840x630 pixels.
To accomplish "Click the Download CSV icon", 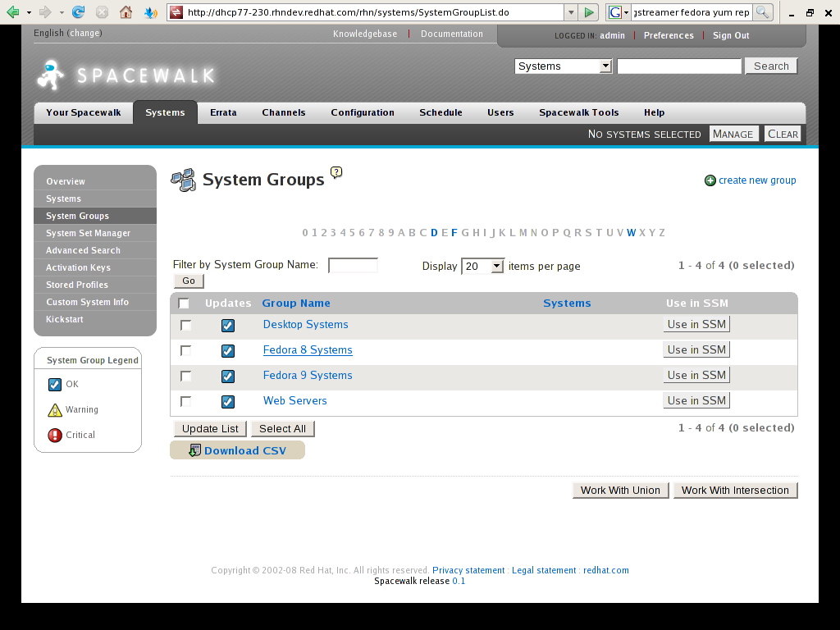I will tap(194, 450).
